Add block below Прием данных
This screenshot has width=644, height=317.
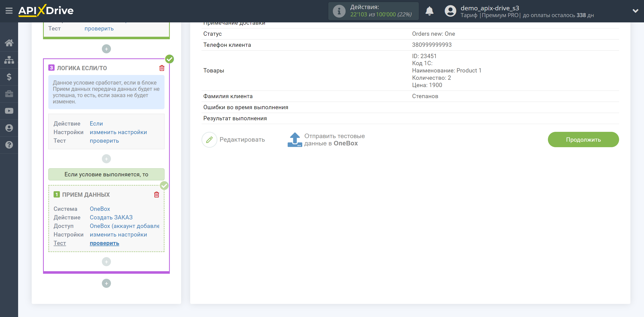click(x=106, y=262)
